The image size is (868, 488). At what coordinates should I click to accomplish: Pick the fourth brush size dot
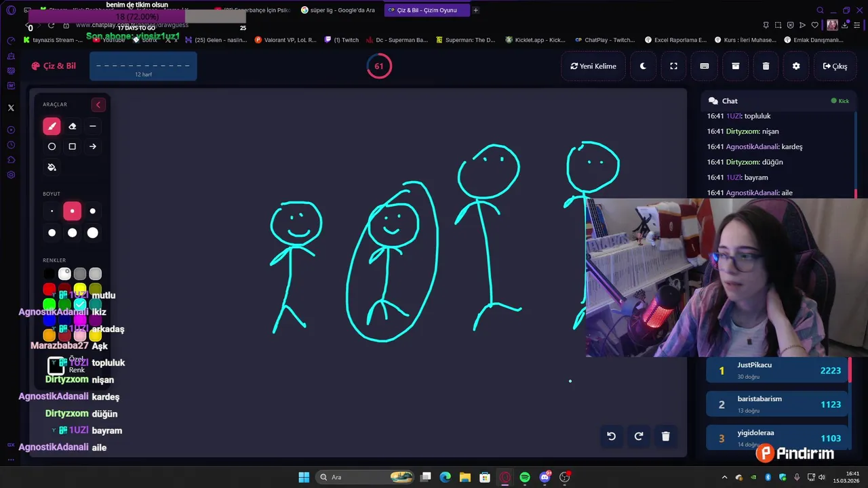(x=52, y=232)
